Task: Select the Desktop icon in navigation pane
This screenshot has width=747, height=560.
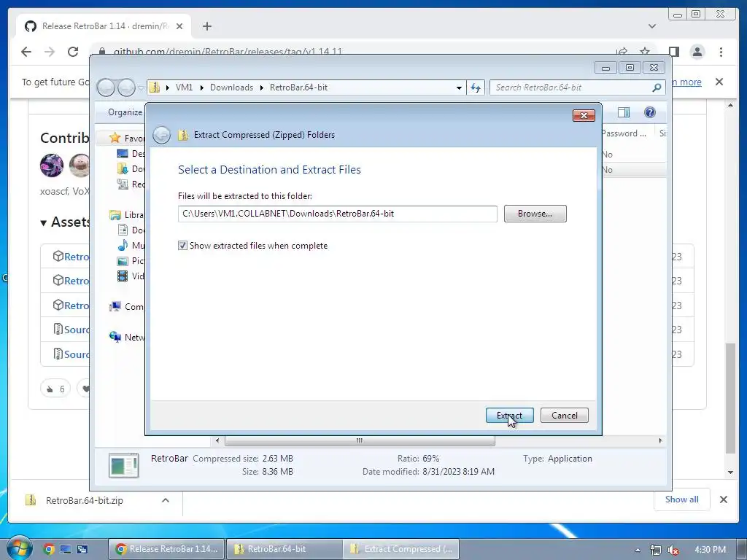Action: tap(123, 153)
